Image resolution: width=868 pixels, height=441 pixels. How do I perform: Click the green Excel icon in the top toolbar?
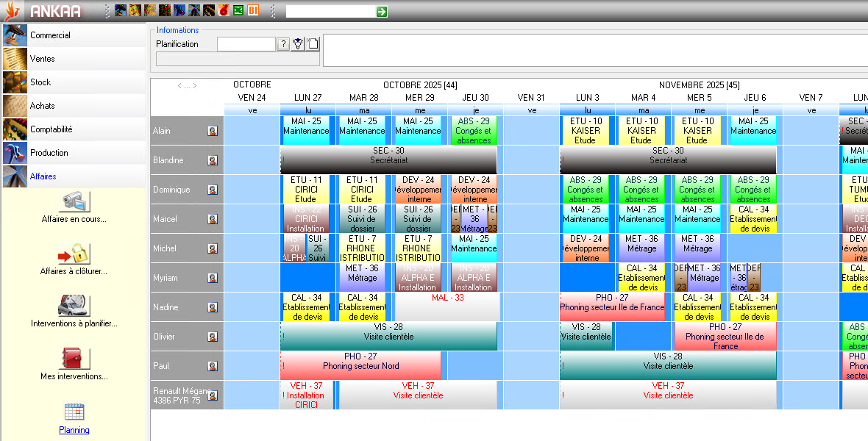[x=238, y=10]
